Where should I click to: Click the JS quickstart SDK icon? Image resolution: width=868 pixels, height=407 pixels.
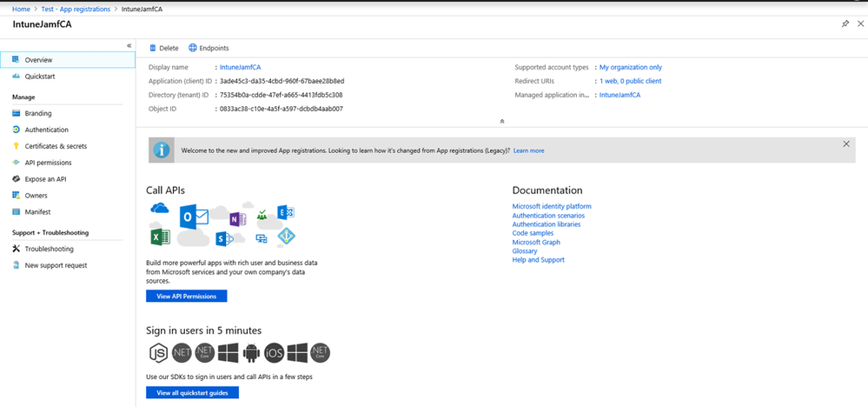tap(159, 352)
